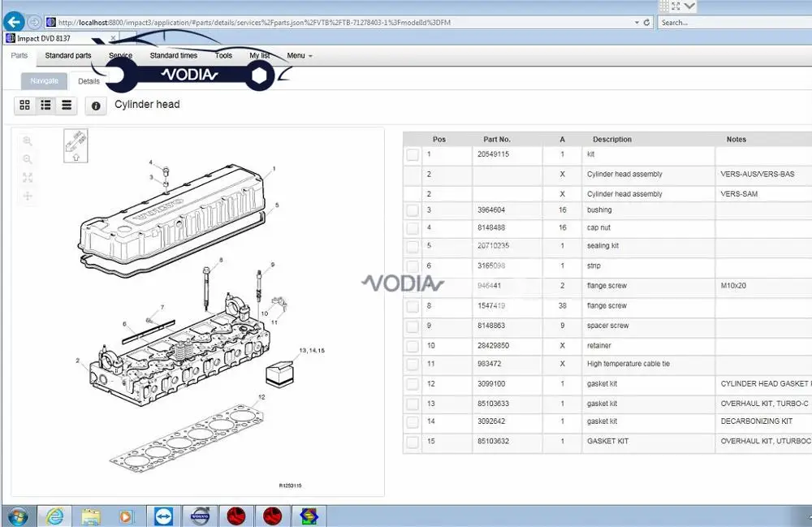Click the browser back arrow button
Screen dimensions: 812x527
coord(14,22)
